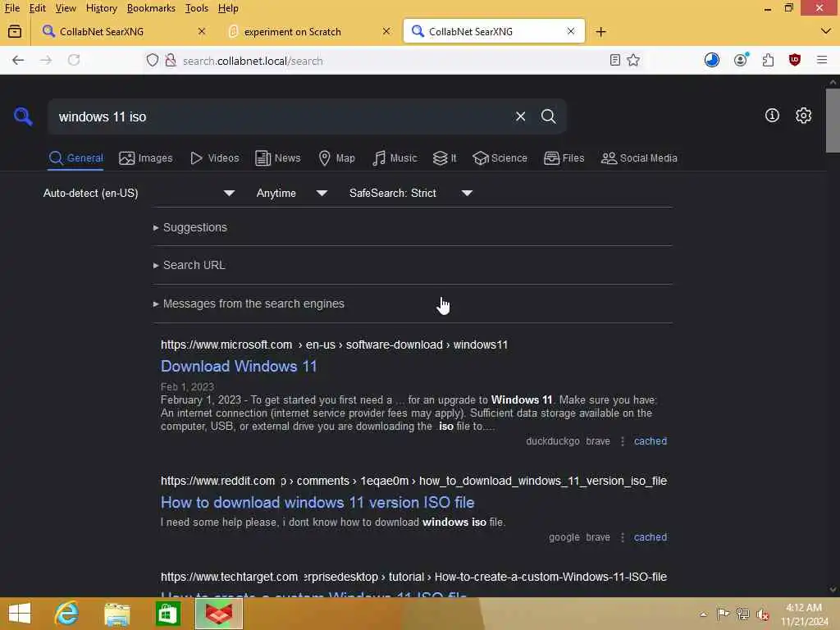Open the Auto-detect language dropdown
840x630 pixels.
[139, 193]
